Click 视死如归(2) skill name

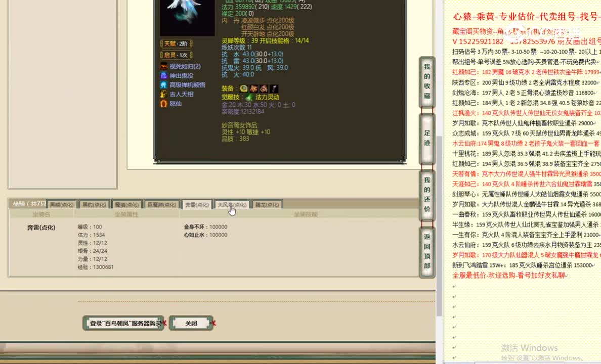(185, 66)
